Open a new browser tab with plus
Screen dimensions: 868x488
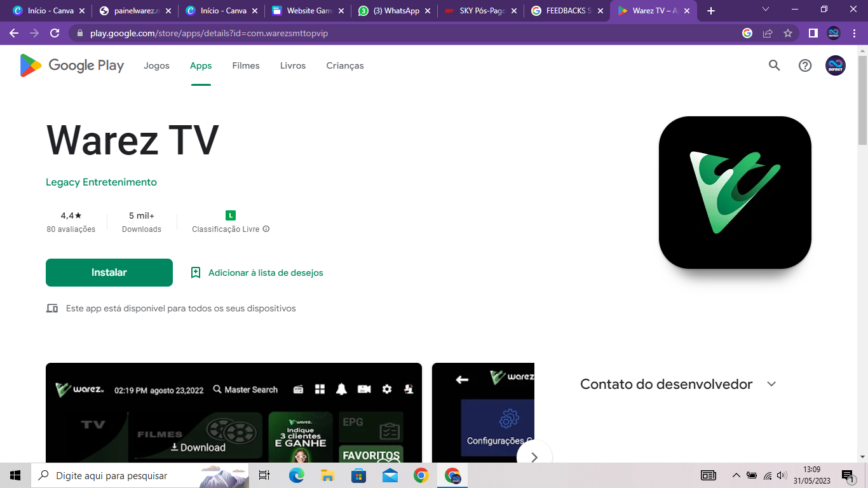pyautogui.click(x=711, y=11)
